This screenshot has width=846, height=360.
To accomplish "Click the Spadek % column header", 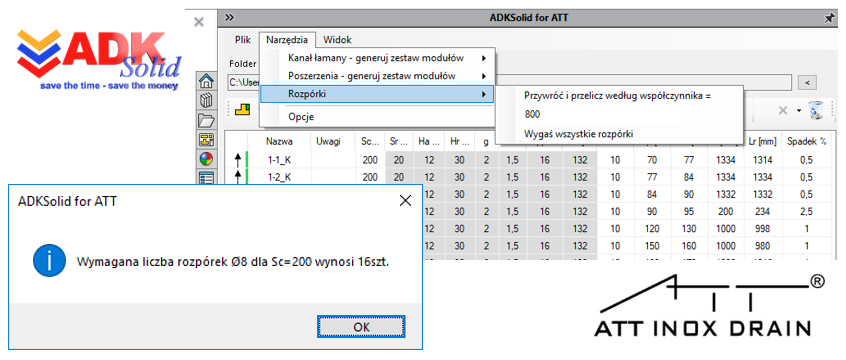I will pos(807,141).
